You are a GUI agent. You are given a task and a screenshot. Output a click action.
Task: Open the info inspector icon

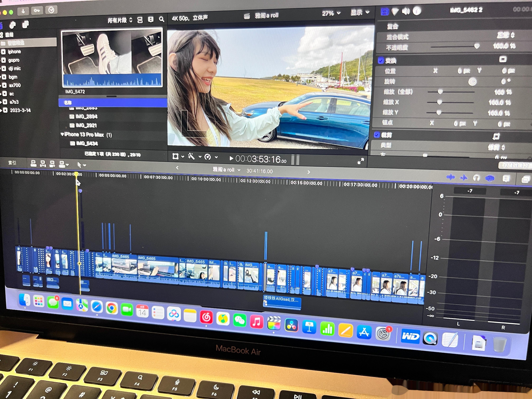pyautogui.click(x=417, y=11)
